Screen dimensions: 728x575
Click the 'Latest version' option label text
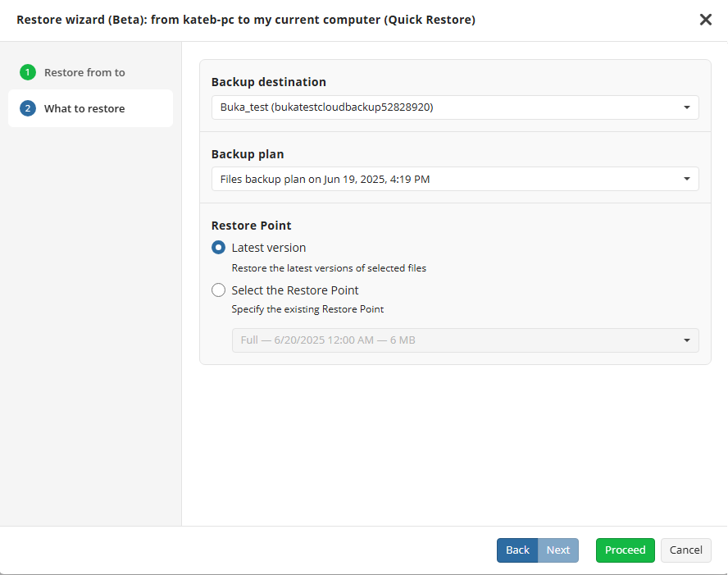[269, 248]
